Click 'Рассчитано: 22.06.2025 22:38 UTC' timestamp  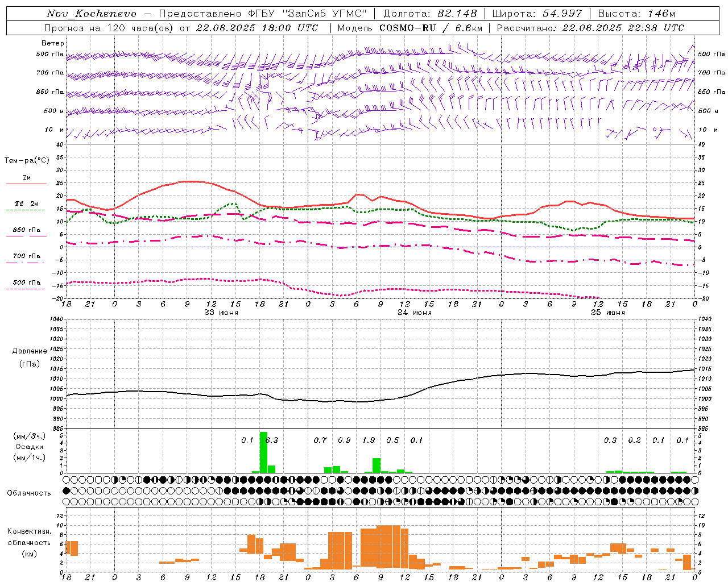[590, 28]
